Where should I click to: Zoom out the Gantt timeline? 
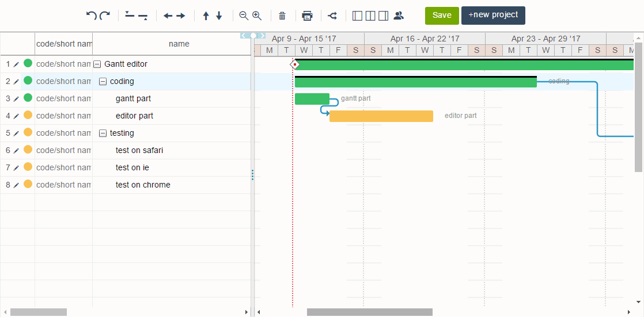tap(244, 16)
